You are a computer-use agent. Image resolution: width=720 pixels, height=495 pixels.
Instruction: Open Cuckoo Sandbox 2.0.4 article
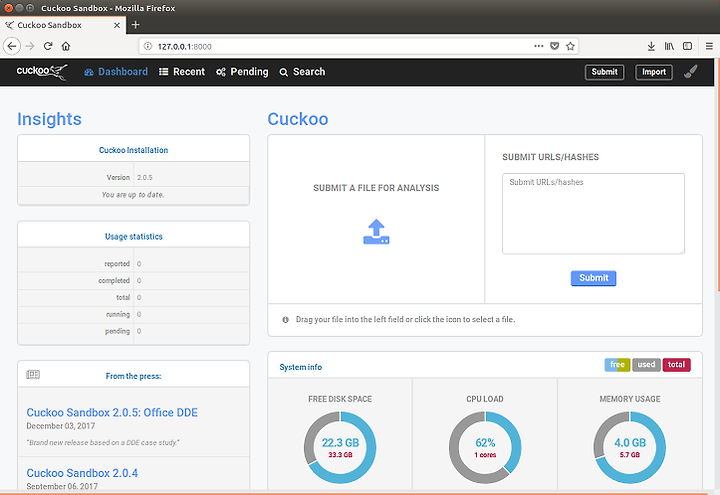point(82,473)
